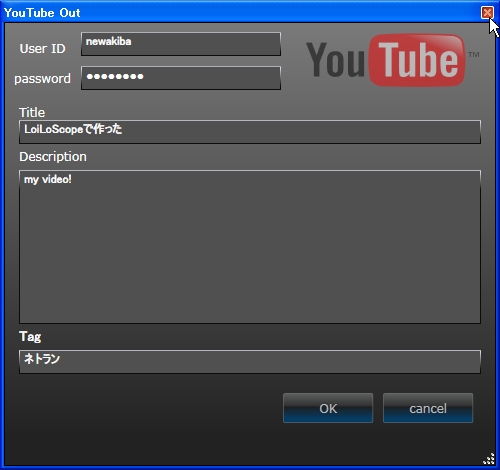Click the Title label above the field
The height and width of the screenshot is (470, 500).
click(32, 112)
